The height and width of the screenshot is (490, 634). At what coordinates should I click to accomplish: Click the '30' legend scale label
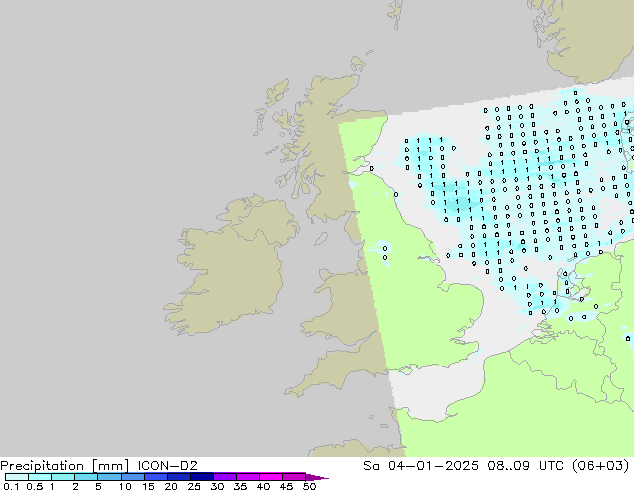pos(217,486)
